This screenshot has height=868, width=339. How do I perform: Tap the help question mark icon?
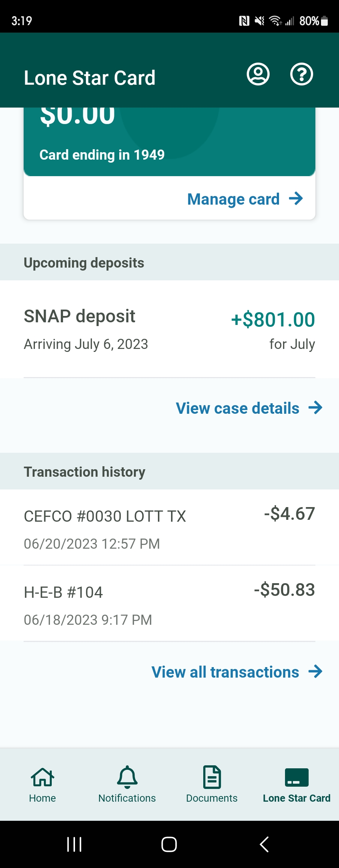pos(301,74)
